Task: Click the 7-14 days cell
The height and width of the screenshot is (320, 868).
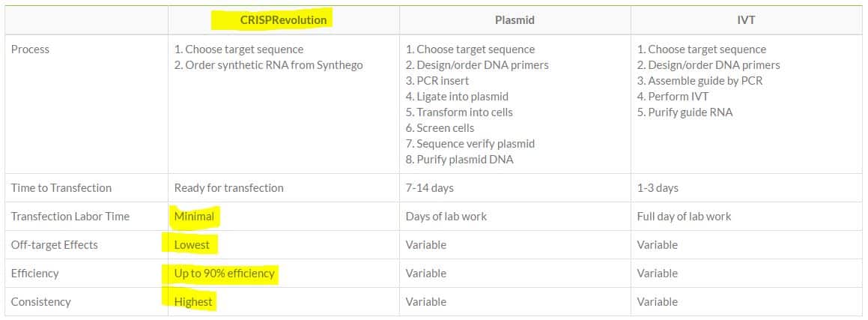Action: (429, 188)
